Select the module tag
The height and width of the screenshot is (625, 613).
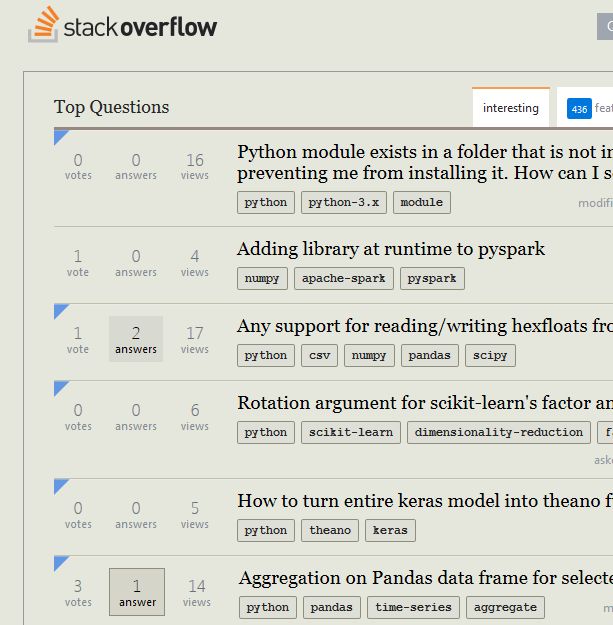(422, 202)
